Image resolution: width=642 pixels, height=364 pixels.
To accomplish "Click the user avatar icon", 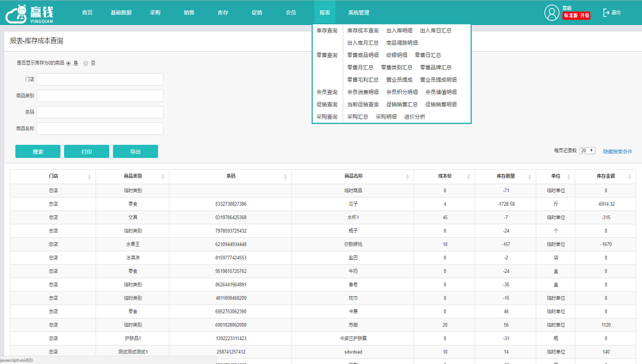I will (x=552, y=13).
